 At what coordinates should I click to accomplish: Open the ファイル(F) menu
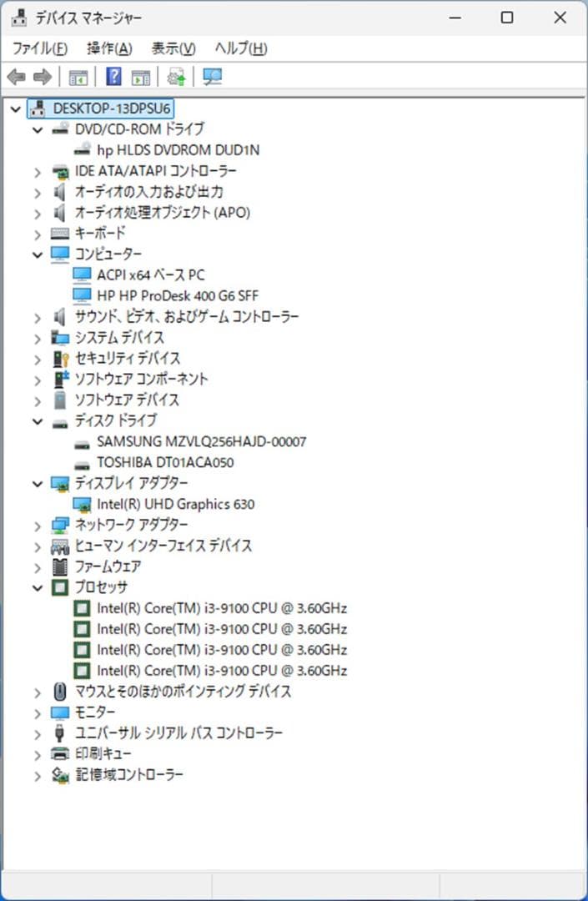coord(40,48)
